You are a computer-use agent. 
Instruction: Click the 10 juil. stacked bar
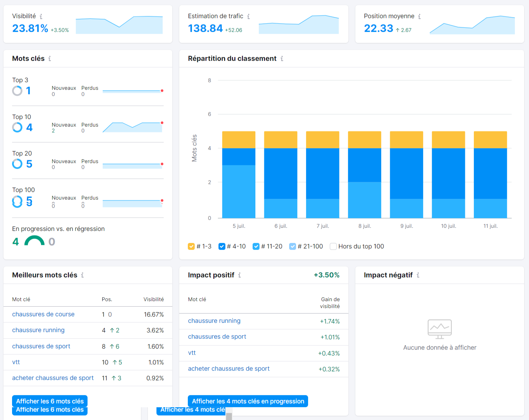(448, 175)
